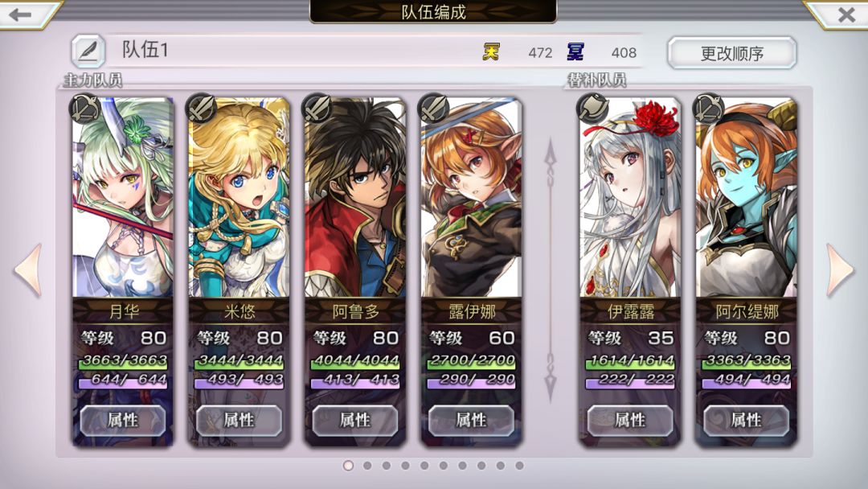Image resolution: width=868 pixels, height=489 pixels.
Task: Tap the yellow 天 attribute icon
Action: [490, 52]
